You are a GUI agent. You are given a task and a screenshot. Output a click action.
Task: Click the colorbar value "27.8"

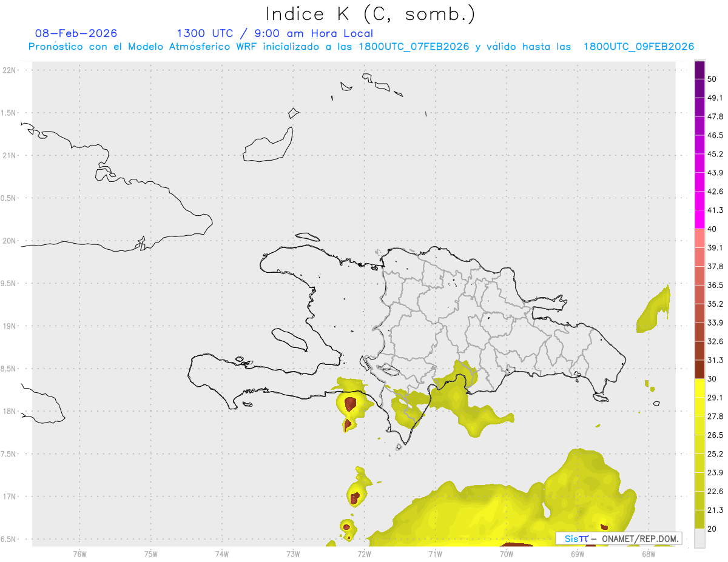click(x=715, y=416)
